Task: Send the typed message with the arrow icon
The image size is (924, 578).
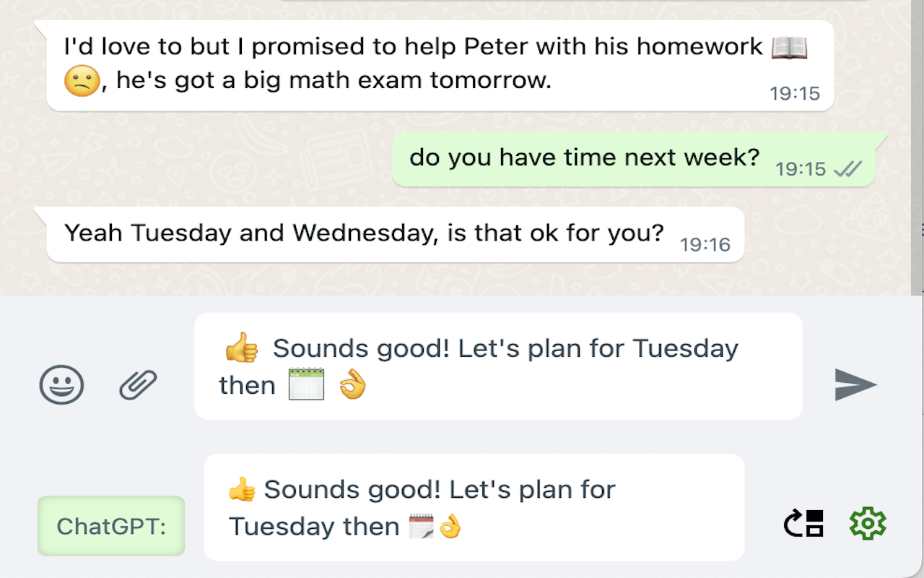Action: pos(856,385)
